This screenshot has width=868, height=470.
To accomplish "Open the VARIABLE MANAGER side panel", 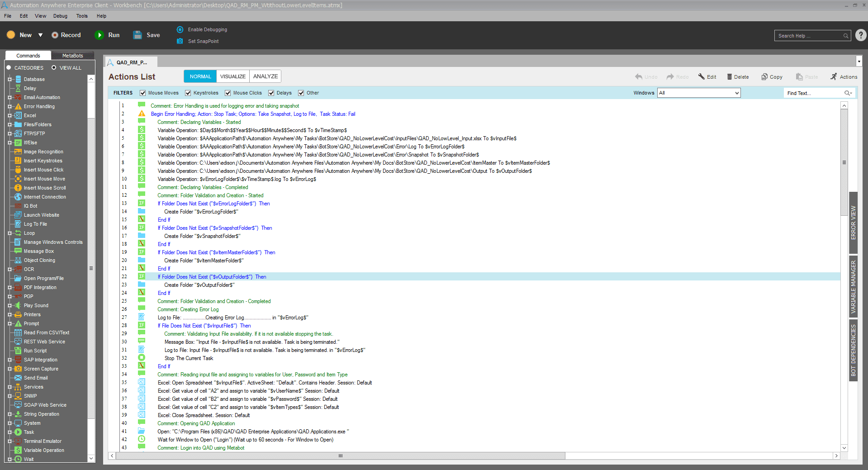I will pyautogui.click(x=853, y=287).
